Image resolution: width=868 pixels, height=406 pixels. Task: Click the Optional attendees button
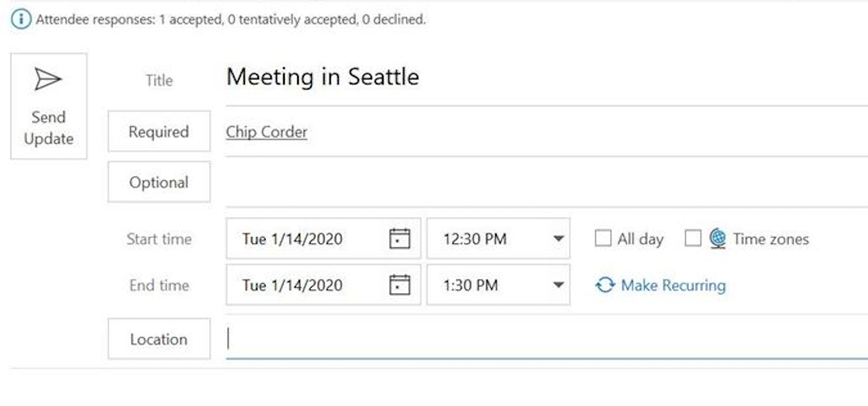coord(159,183)
